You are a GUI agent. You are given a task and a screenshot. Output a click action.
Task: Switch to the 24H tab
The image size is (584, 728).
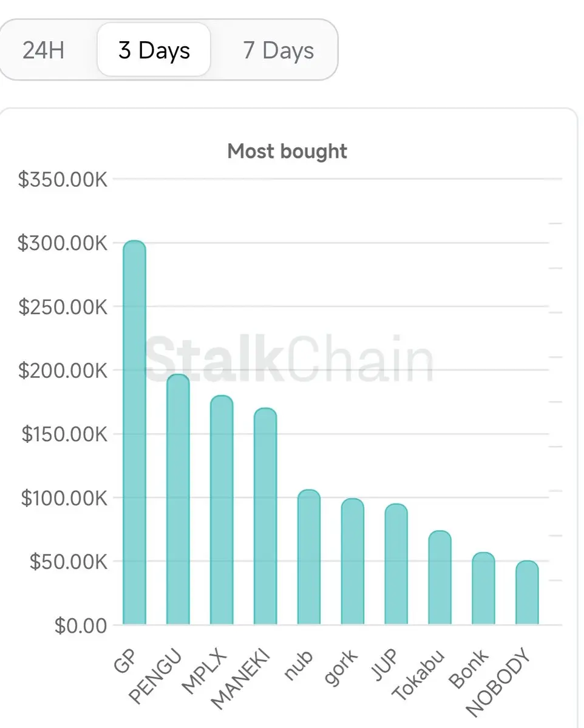(44, 50)
